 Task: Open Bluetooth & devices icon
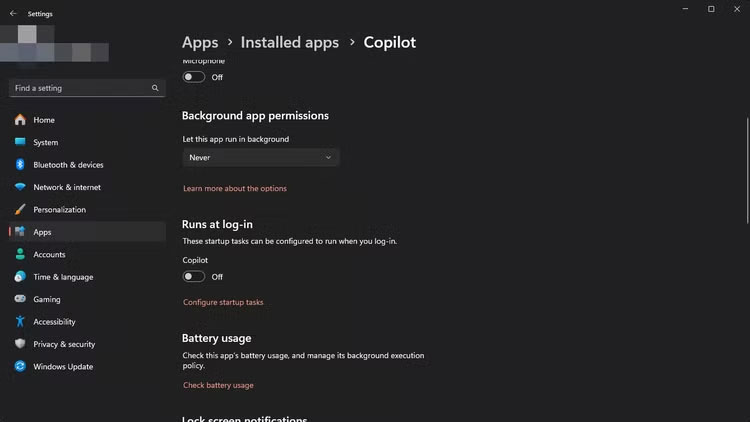coord(20,165)
